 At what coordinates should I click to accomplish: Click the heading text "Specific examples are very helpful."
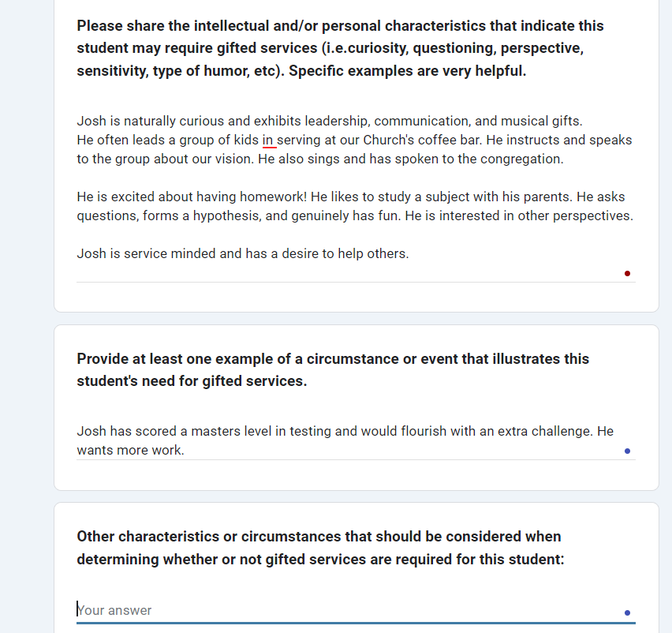tap(408, 71)
